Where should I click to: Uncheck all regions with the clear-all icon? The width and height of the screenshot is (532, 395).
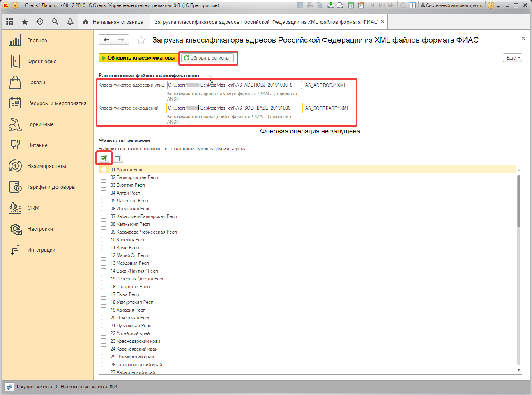click(x=118, y=158)
